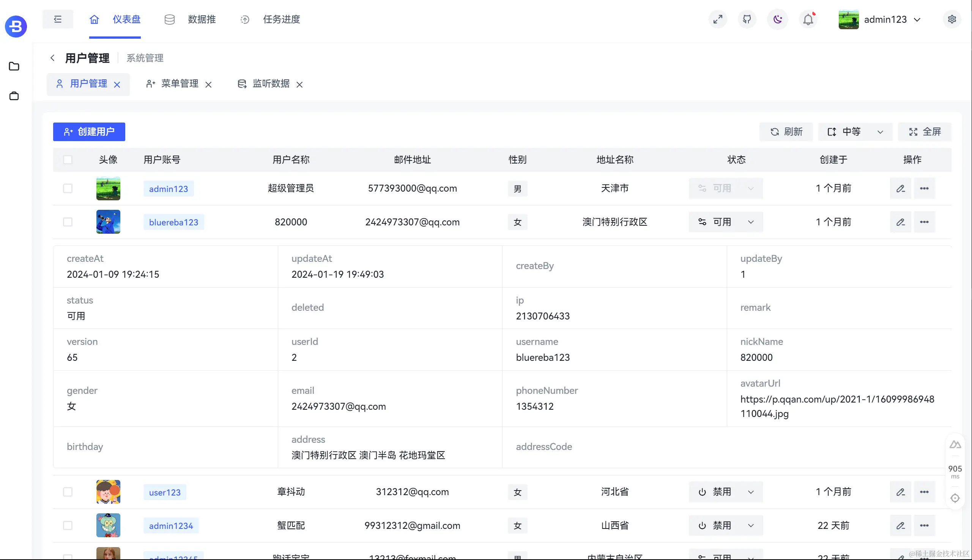Click the fullscreen expand arrows icon in header
This screenshot has width=972, height=560.
coord(718,19)
